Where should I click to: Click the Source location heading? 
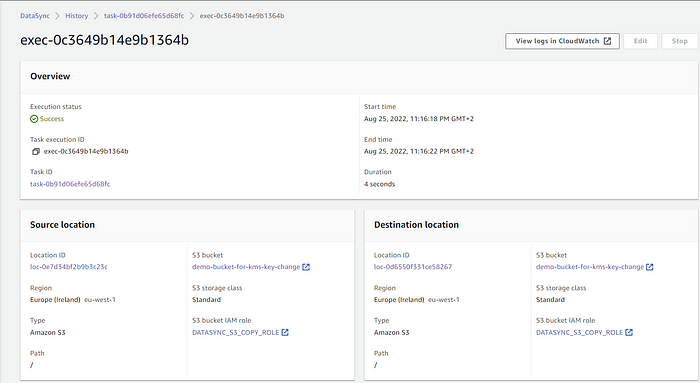(62, 225)
